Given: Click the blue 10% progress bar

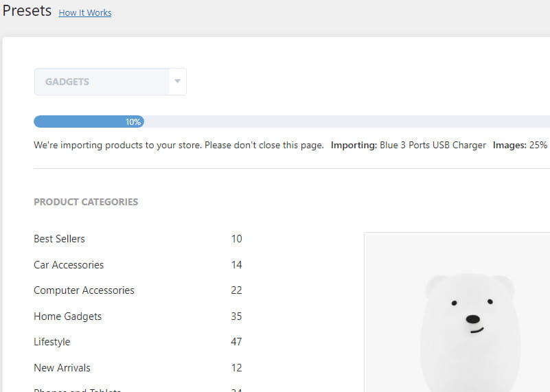Looking at the screenshot, I should (89, 122).
